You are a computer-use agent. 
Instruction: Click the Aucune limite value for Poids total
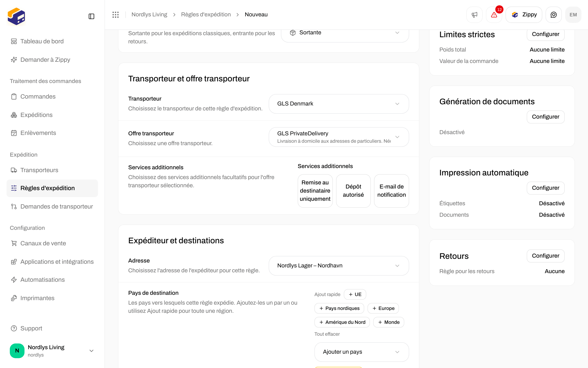point(547,50)
